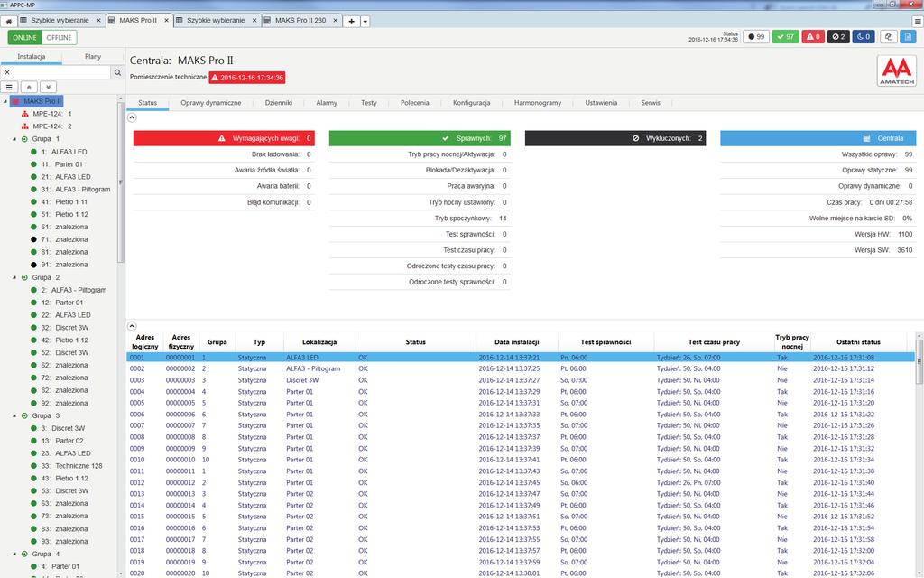Switch to the Plany tab
This screenshot has height=578, width=924.
tap(93, 57)
